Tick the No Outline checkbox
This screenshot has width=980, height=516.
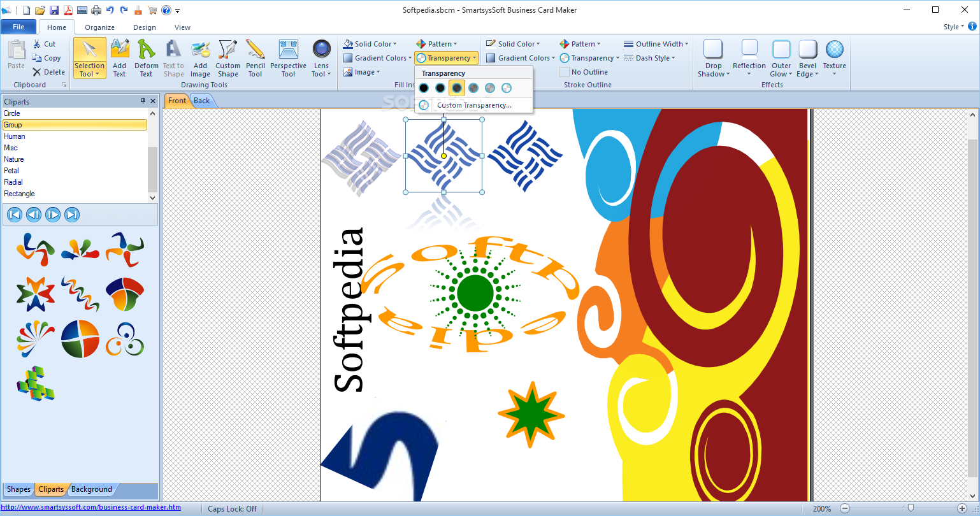(x=565, y=72)
